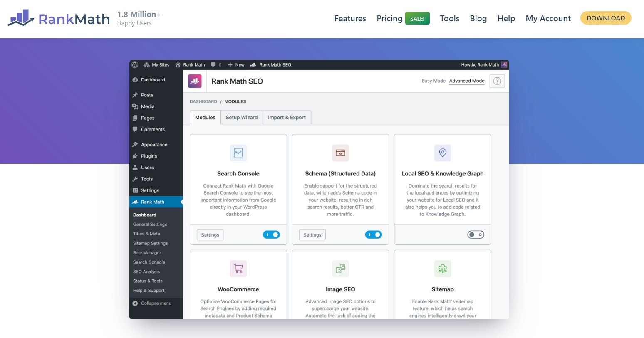Click the Search Console module icon

tap(238, 153)
